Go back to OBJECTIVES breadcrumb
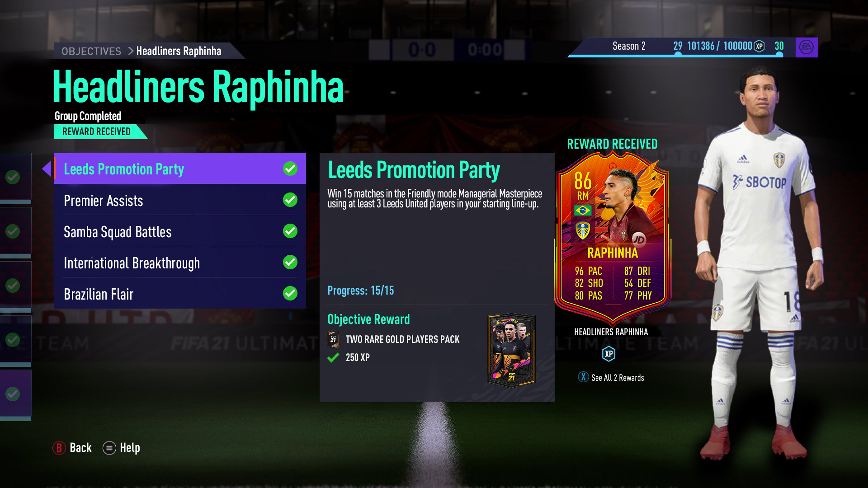The height and width of the screenshot is (488, 868). coord(91,51)
